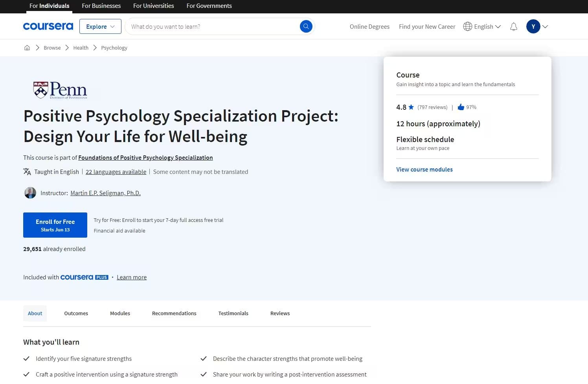Switch to For Universities tab
The height and width of the screenshot is (384, 588).
point(154,6)
